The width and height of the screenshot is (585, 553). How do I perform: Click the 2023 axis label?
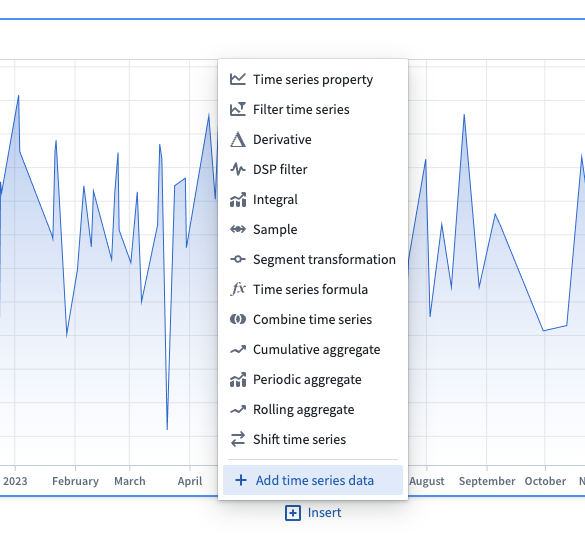[15, 481]
